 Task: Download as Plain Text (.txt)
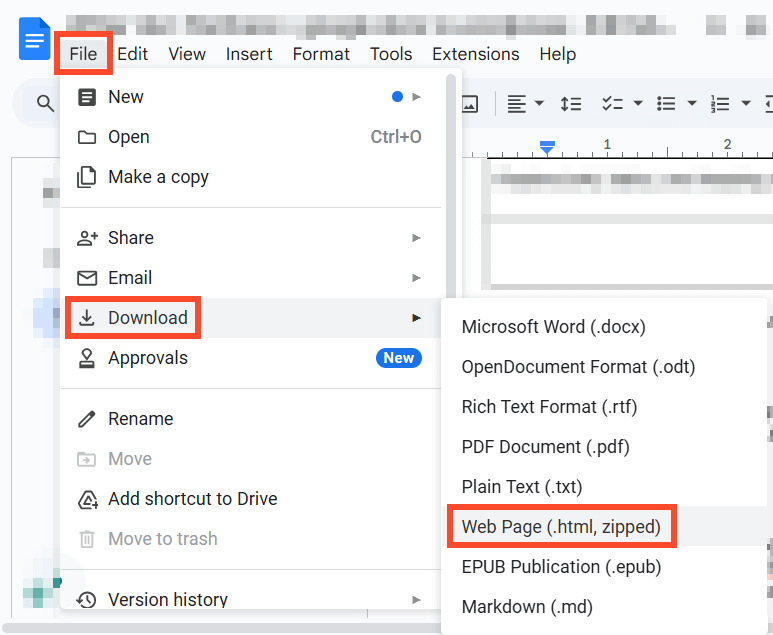click(x=604, y=486)
